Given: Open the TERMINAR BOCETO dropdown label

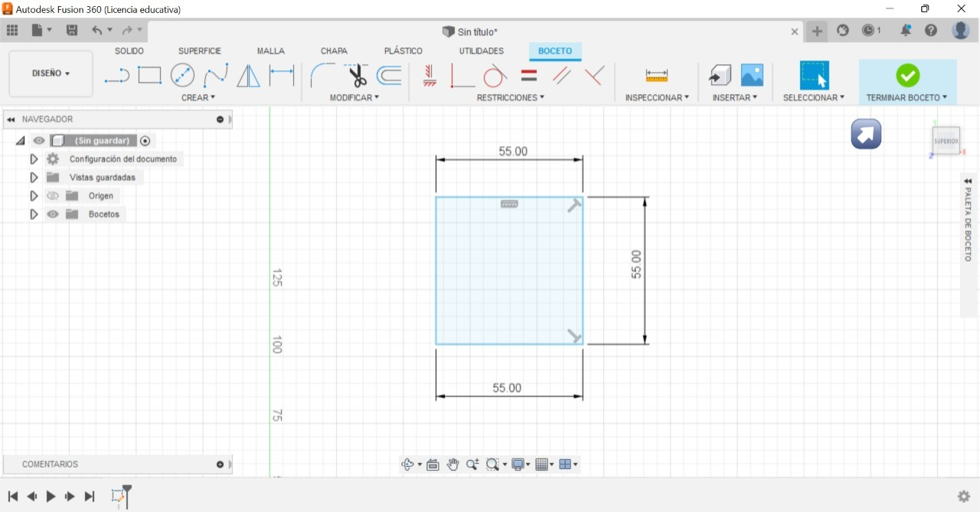Looking at the screenshot, I should [907, 98].
